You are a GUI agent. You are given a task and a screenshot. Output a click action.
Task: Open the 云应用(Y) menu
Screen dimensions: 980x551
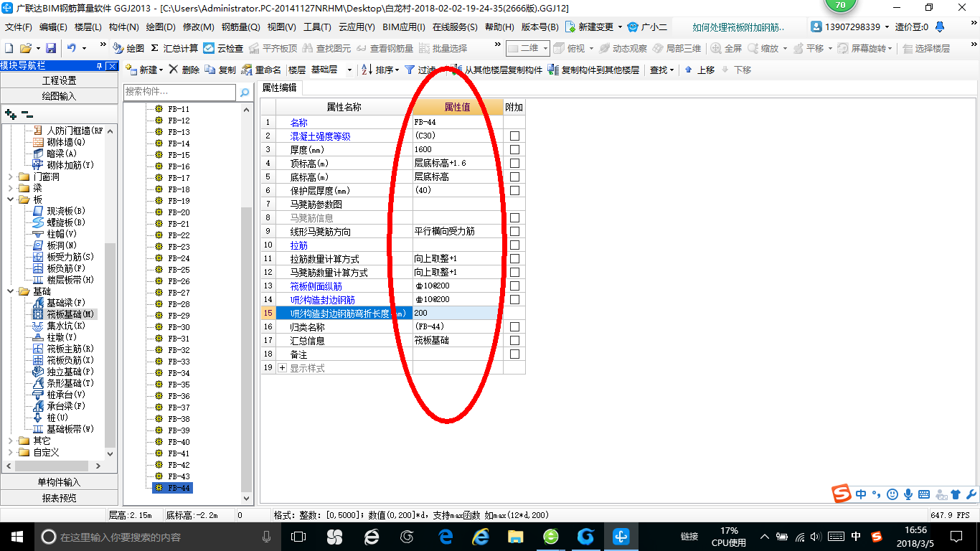coord(357,27)
